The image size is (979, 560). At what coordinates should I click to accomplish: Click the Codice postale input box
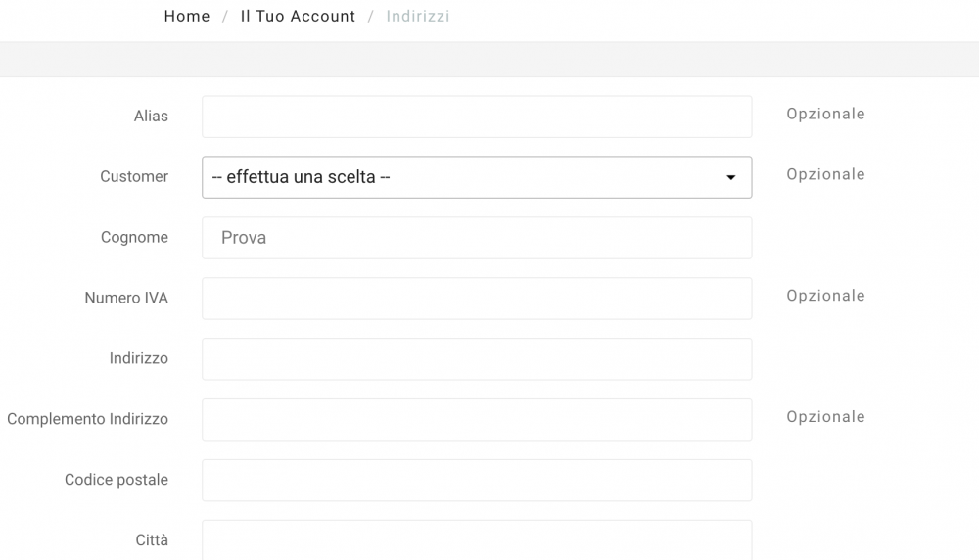(477, 481)
